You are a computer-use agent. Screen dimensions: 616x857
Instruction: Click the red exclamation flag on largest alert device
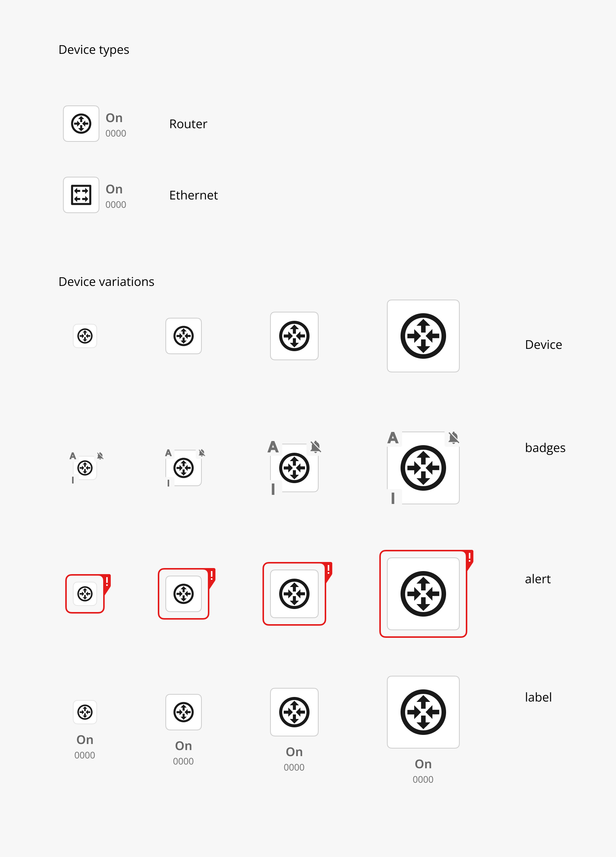tap(470, 559)
